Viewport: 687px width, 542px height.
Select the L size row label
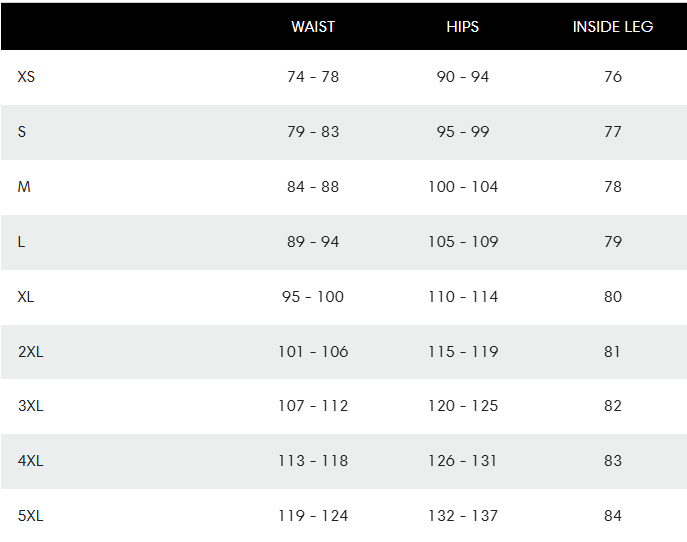21,241
